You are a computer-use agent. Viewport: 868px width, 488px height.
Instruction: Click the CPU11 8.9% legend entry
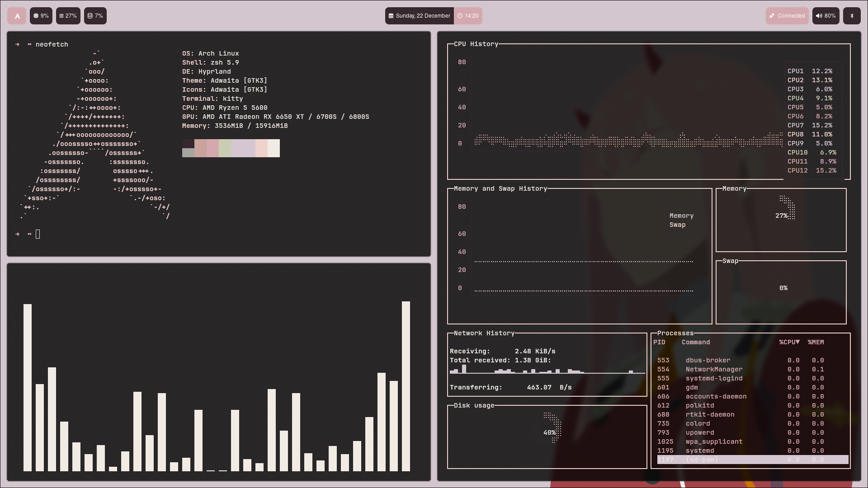(812, 162)
